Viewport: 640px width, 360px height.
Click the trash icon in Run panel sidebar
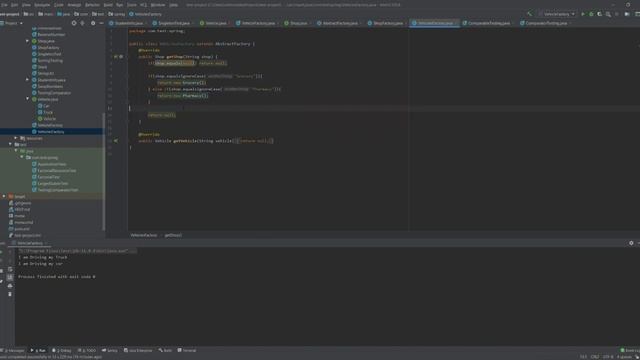pyautogui.click(x=10, y=294)
